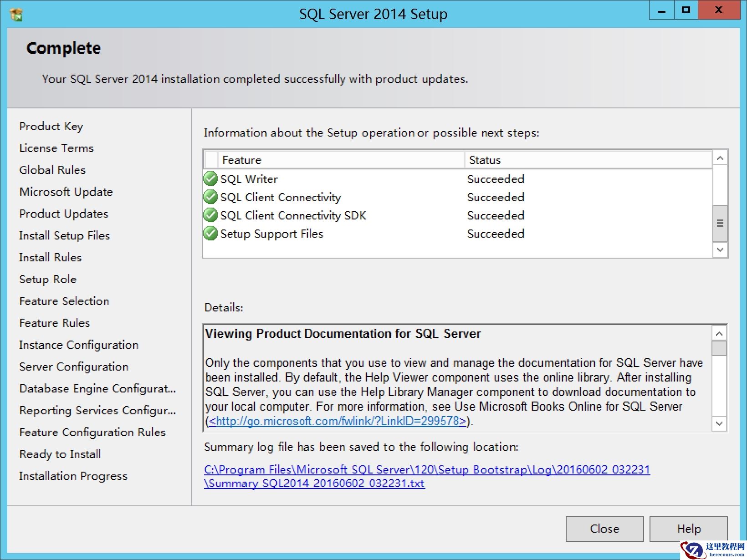Click the down arrow on the Details scrollbar
Viewport: 747px width, 560px height.
click(720, 424)
